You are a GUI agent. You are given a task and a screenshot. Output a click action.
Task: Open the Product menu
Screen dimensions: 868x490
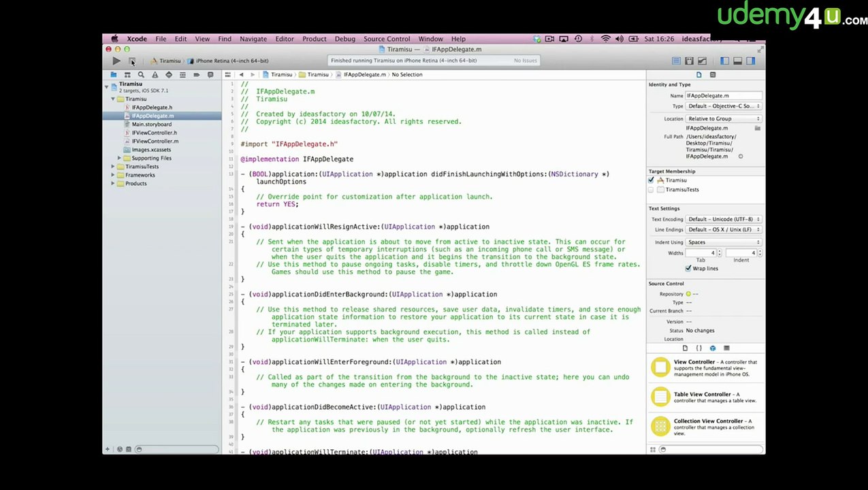315,39
